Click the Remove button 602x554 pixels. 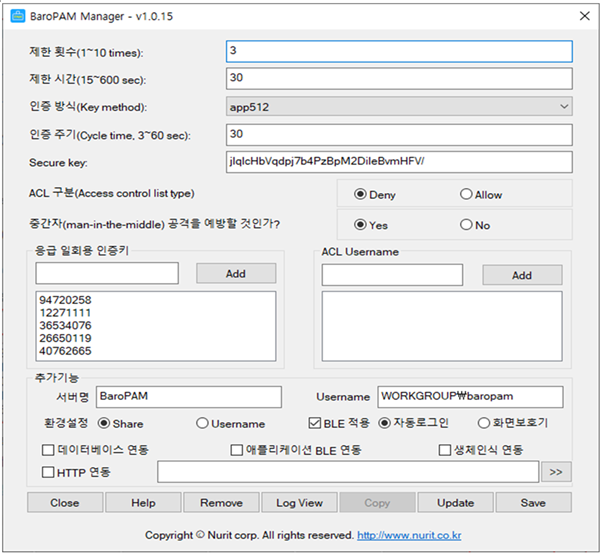[x=221, y=503]
